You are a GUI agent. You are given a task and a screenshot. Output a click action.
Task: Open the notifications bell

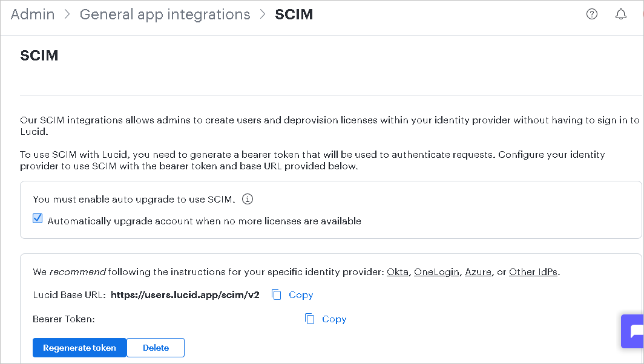pos(620,15)
